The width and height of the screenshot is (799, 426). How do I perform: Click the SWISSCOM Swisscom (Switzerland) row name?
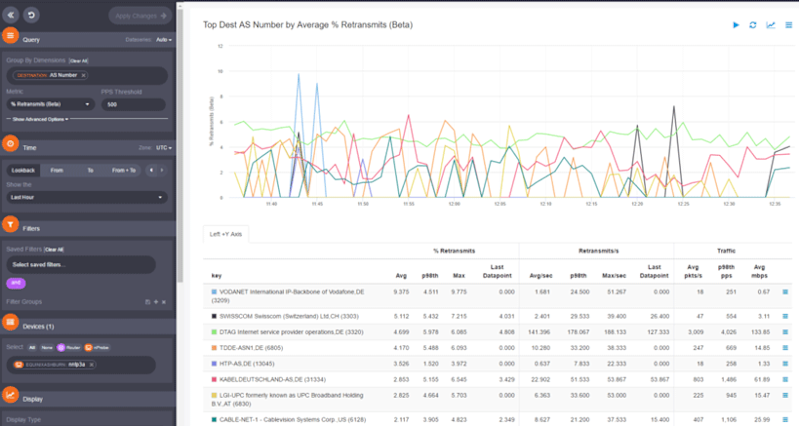[289, 316]
